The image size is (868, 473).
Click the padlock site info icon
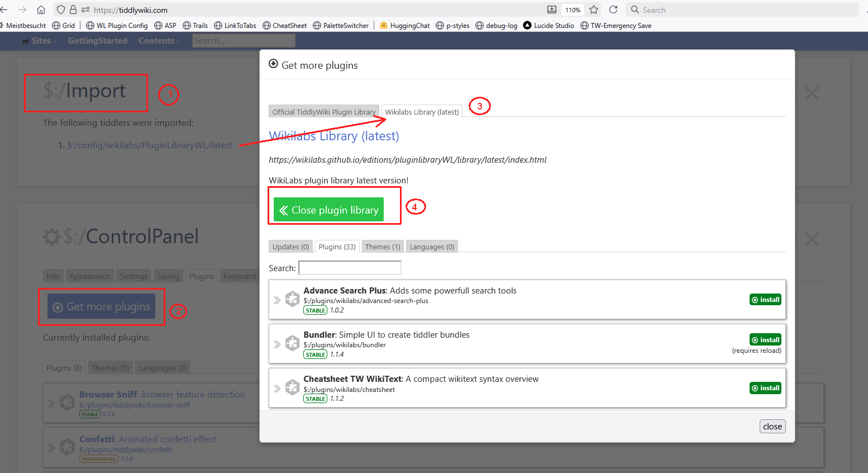[x=73, y=10]
